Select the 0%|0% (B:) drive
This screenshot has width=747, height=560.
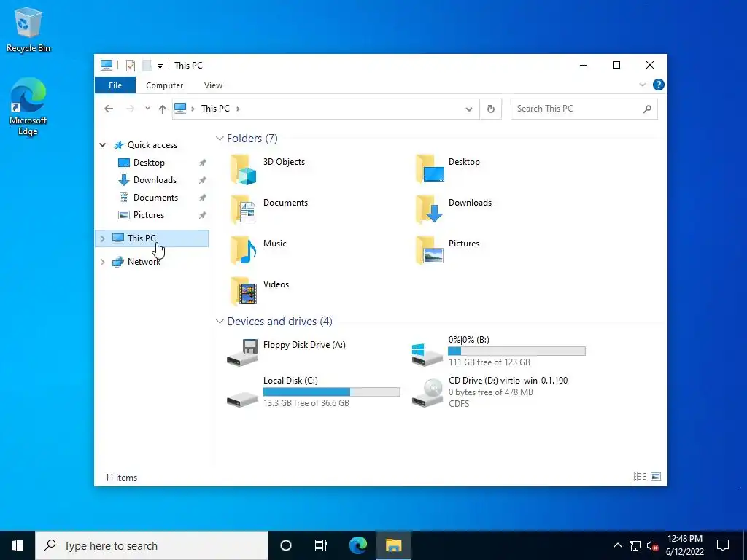[x=498, y=351]
